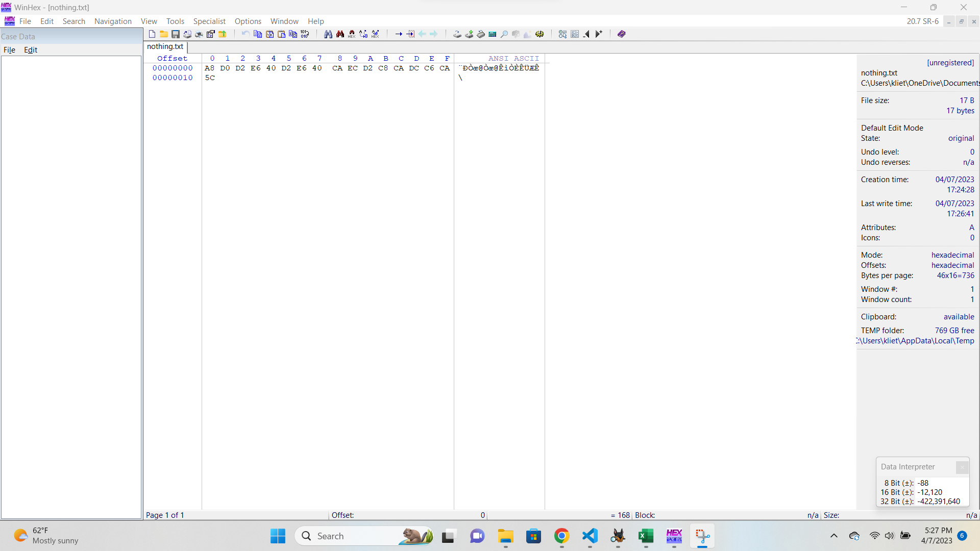
Task: Click the Save floppy disk icon
Action: 176,34
